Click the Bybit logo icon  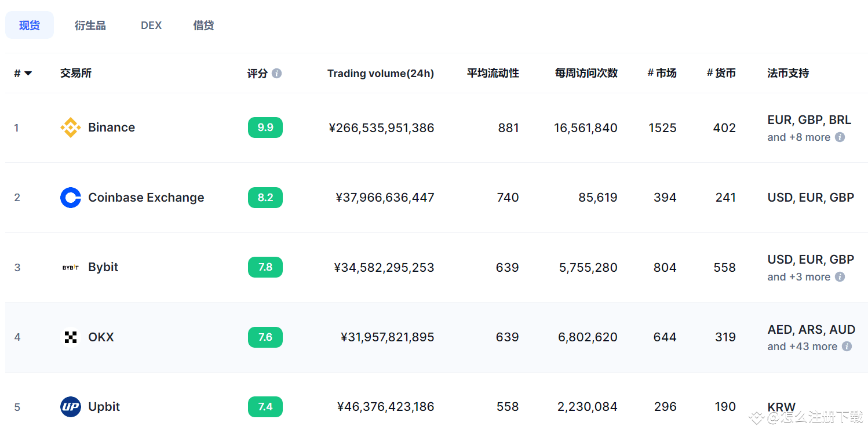point(70,267)
